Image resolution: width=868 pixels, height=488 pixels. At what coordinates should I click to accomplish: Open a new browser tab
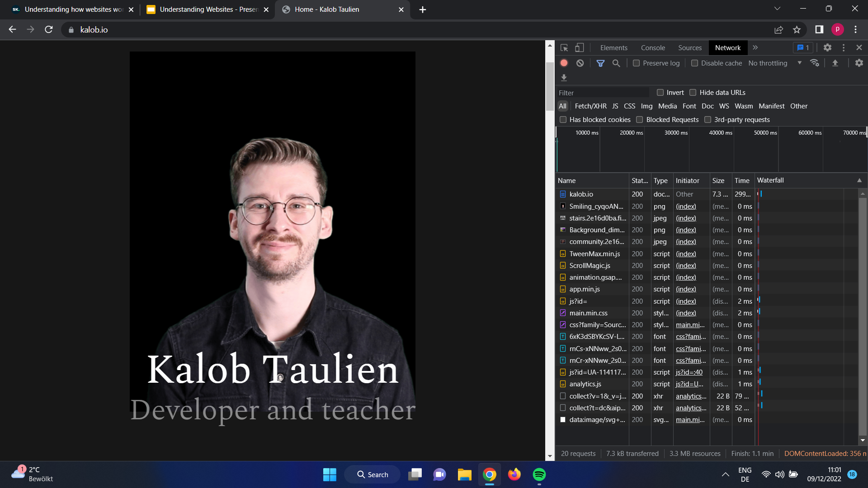point(423,9)
